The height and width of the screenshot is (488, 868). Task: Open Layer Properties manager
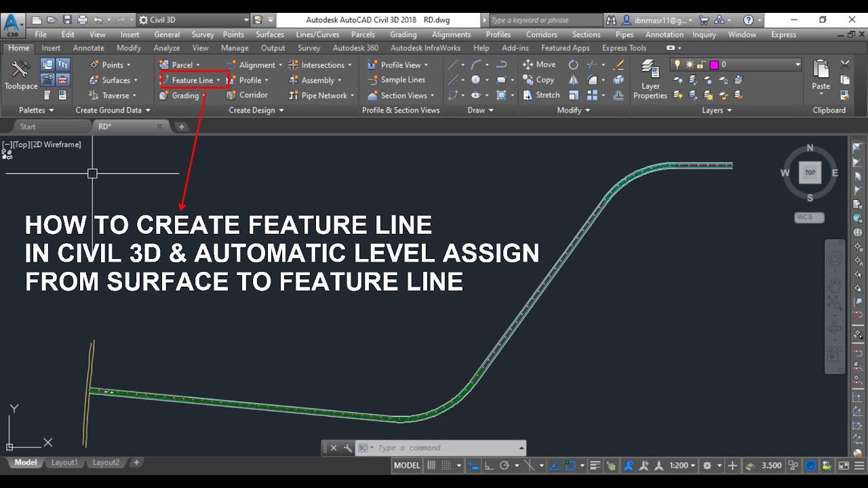(x=650, y=79)
